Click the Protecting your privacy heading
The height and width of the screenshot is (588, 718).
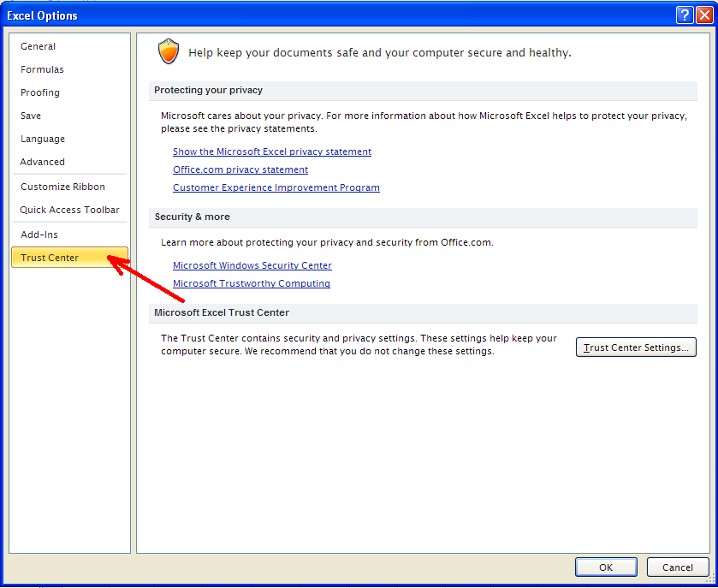[208, 90]
